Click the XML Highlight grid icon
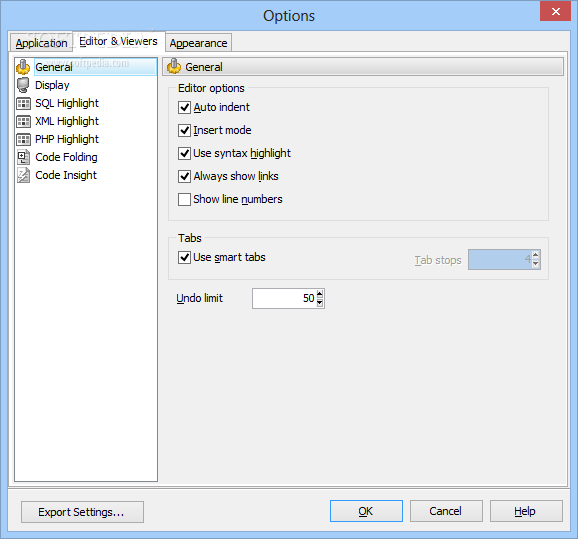The image size is (578, 539). [23, 121]
